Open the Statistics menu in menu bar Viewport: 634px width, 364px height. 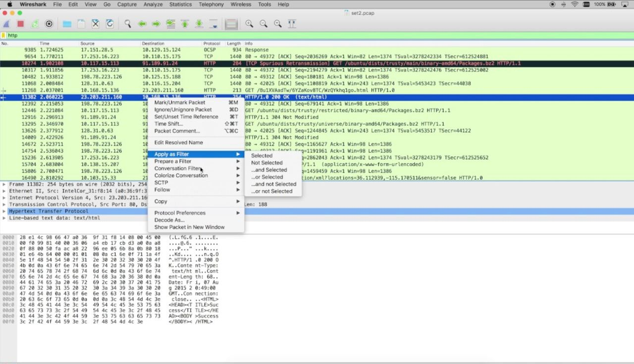pos(180,4)
